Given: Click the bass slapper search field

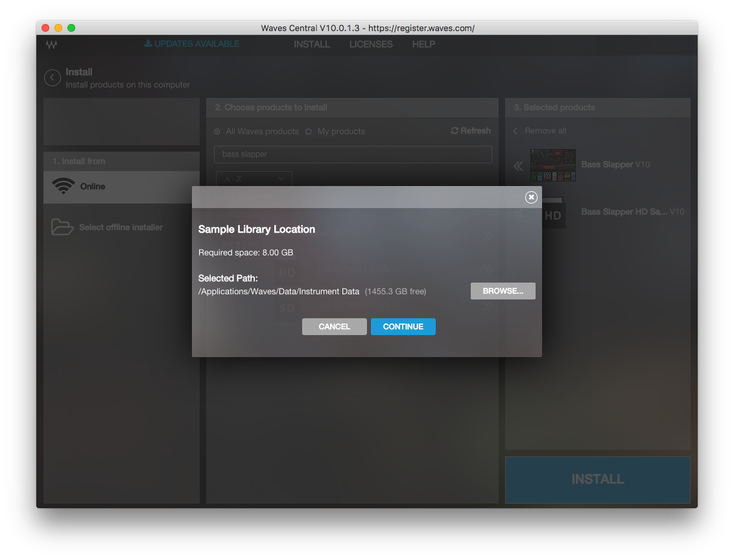Looking at the screenshot, I should click(x=353, y=154).
